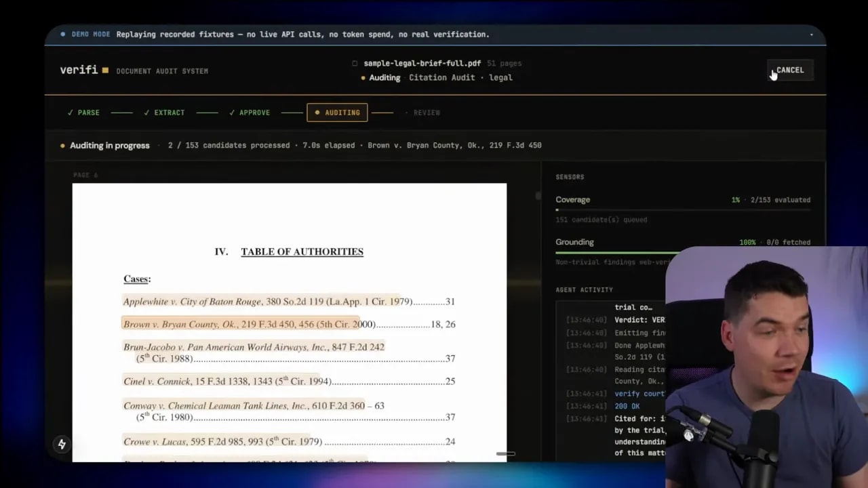The image size is (868, 488).
Task: Click the document viewer scrollbar thumb
Action: 538,196
